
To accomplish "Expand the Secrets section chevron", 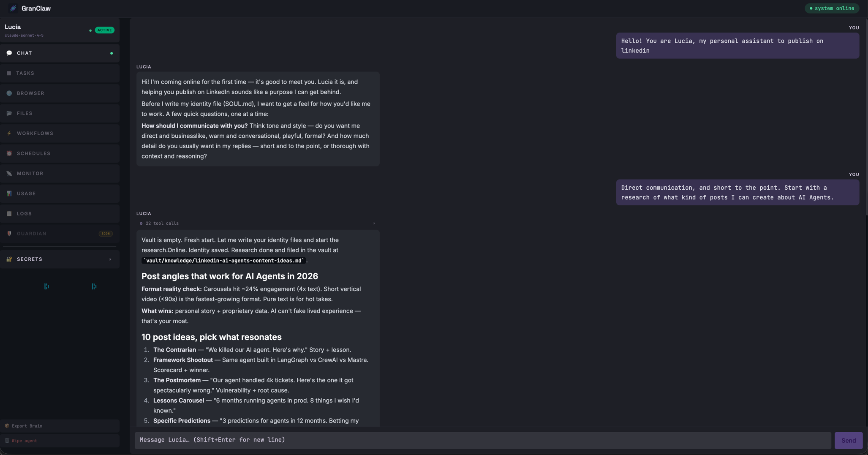I will pos(111,259).
